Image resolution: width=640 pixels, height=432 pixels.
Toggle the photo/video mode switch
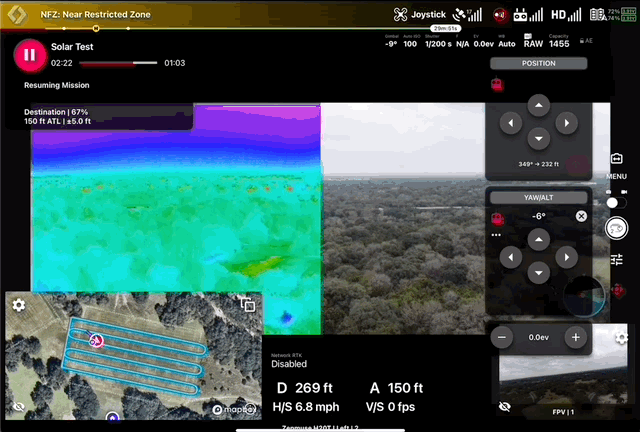(x=616, y=203)
